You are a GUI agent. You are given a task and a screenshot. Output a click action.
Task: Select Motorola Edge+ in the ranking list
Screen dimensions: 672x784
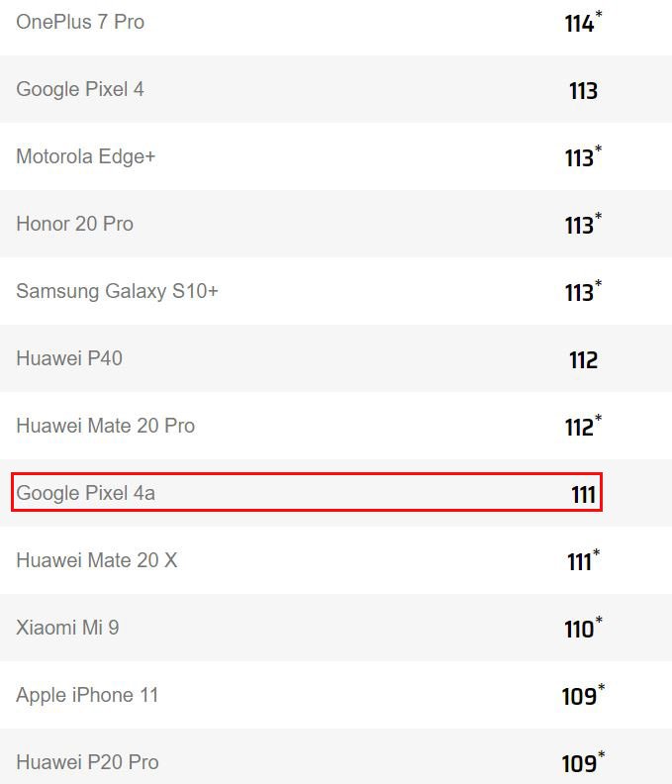(86, 156)
